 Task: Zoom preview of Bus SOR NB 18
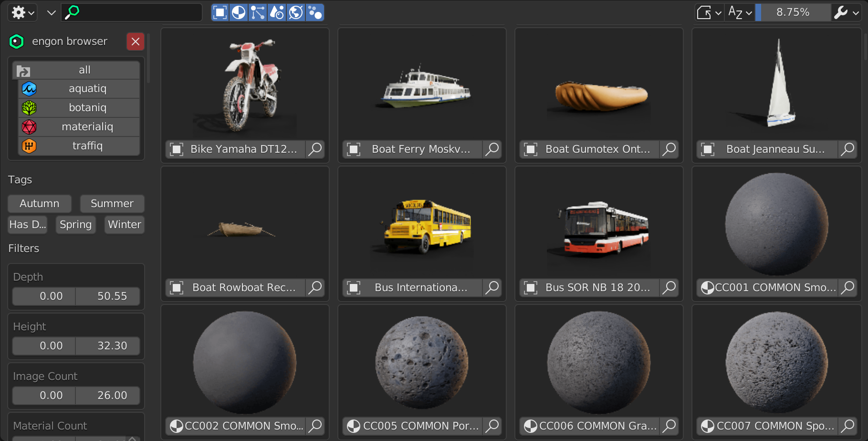click(669, 287)
